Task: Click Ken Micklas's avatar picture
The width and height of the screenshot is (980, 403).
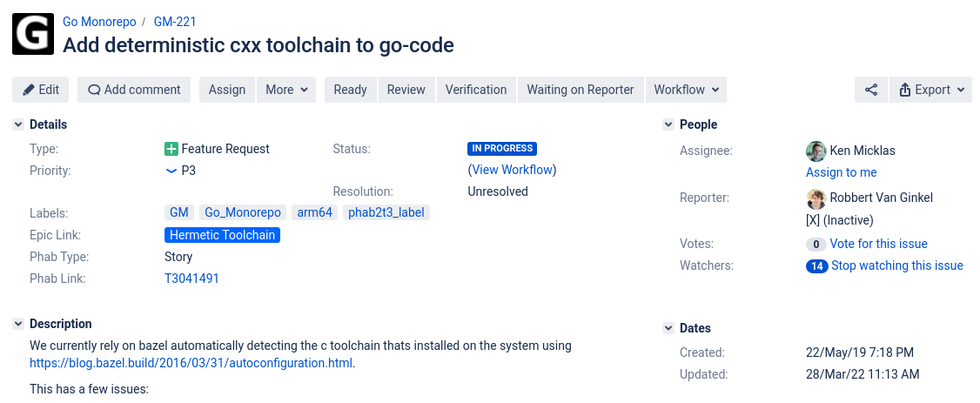Action: point(816,151)
